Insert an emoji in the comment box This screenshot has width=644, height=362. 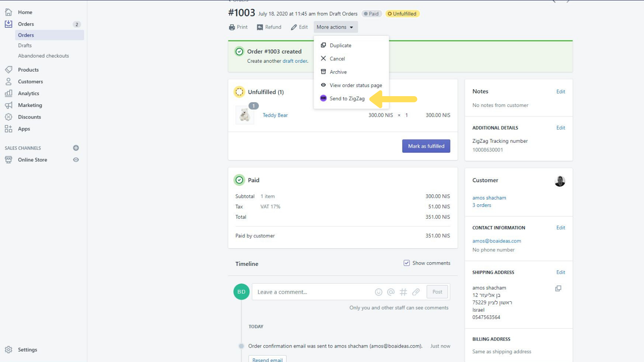[x=378, y=292]
